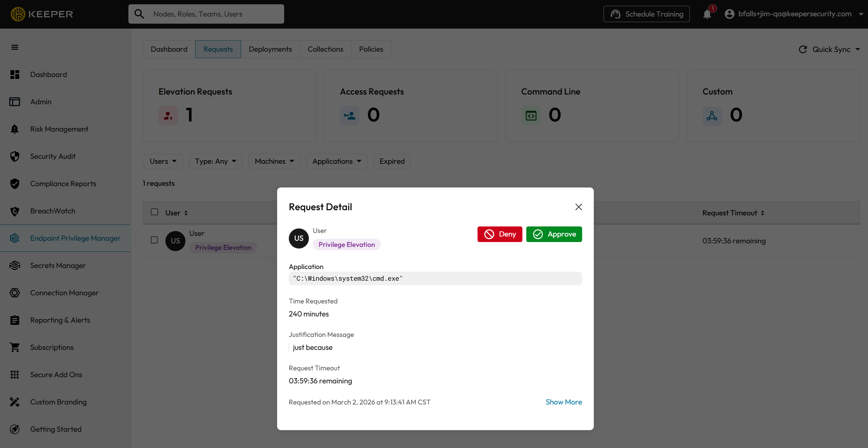The width and height of the screenshot is (868, 448).
Task: Click the Secure Add Ons grid icon
Action: (x=15, y=375)
